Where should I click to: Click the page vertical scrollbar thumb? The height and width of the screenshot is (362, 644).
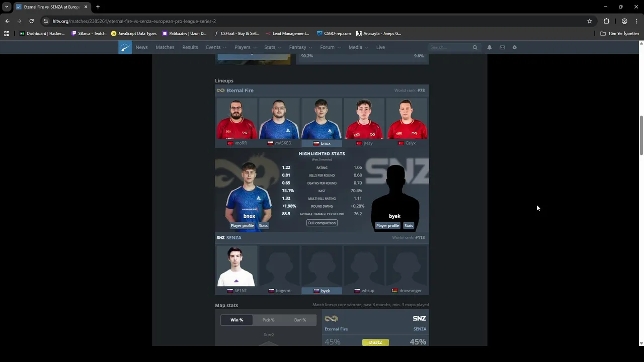[640, 136]
